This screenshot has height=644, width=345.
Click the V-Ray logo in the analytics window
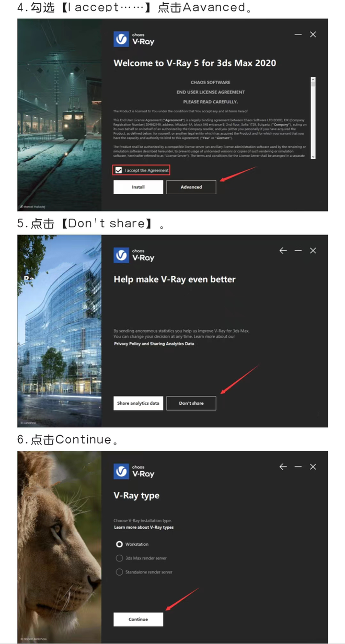[134, 255]
